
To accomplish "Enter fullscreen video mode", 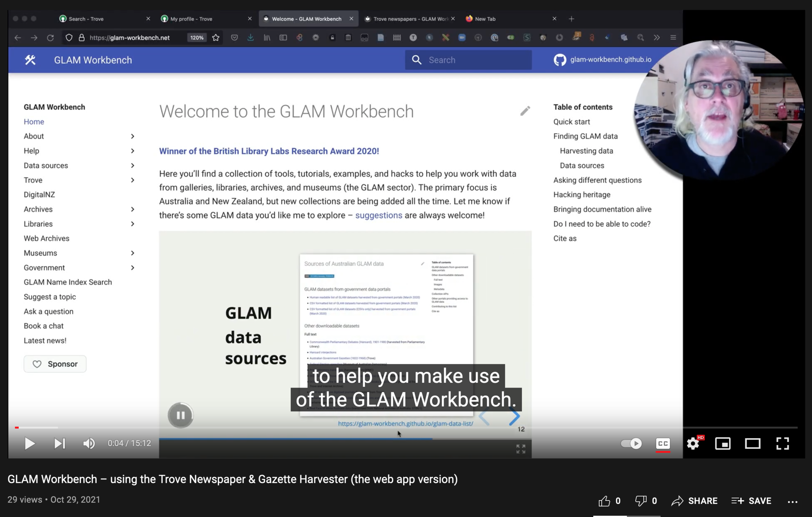I will tap(782, 443).
